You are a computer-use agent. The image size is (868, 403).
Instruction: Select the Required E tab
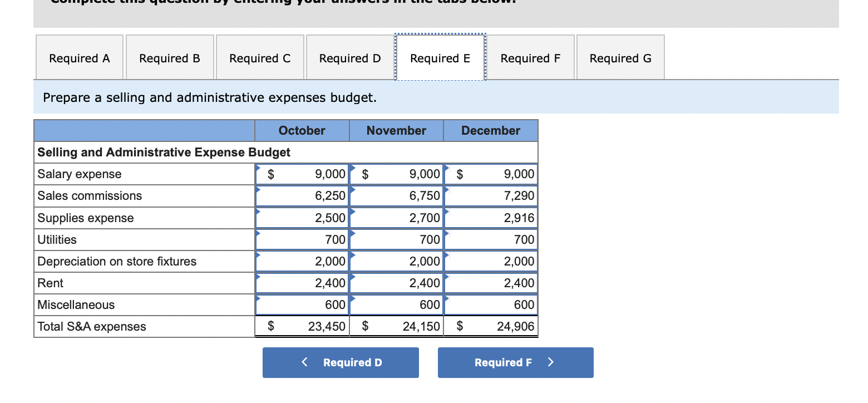(x=440, y=58)
